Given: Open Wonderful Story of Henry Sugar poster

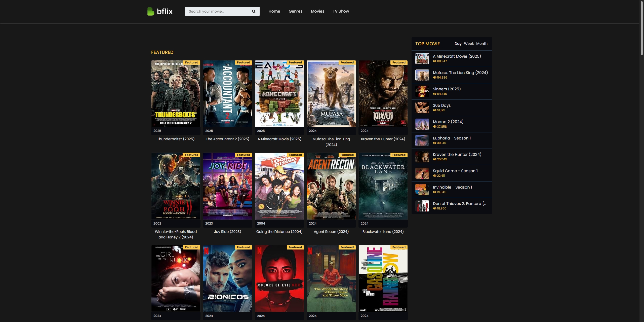Looking at the screenshot, I should pyautogui.click(x=331, y=278).
